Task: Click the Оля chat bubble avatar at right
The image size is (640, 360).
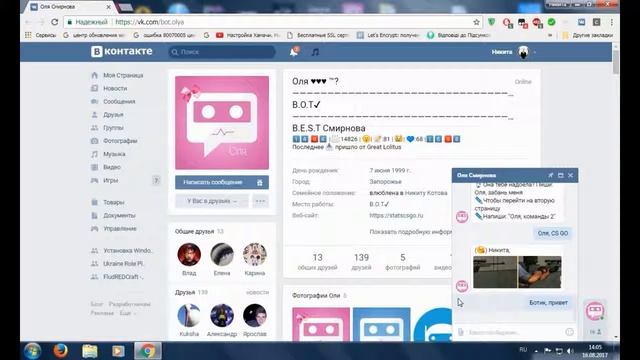Action: (595, 311)
